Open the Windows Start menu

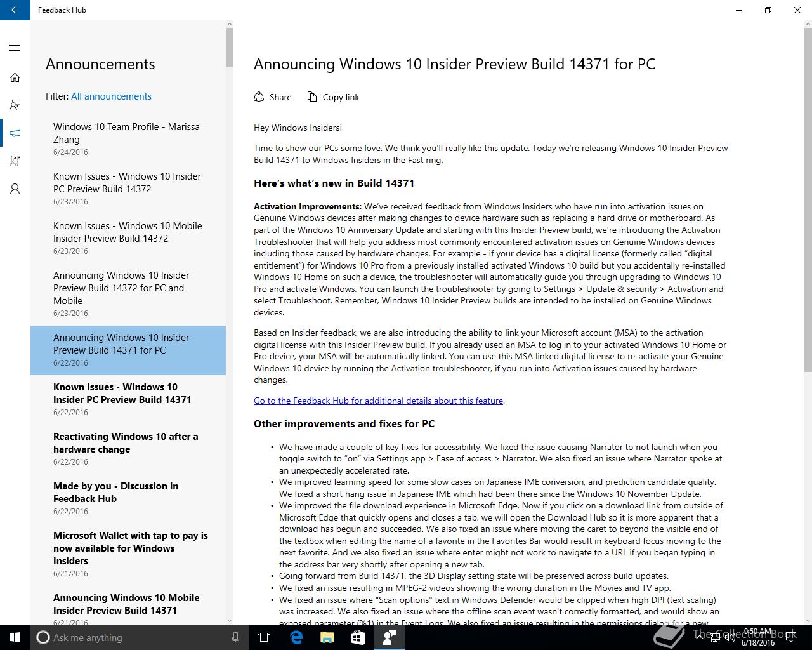15,637
